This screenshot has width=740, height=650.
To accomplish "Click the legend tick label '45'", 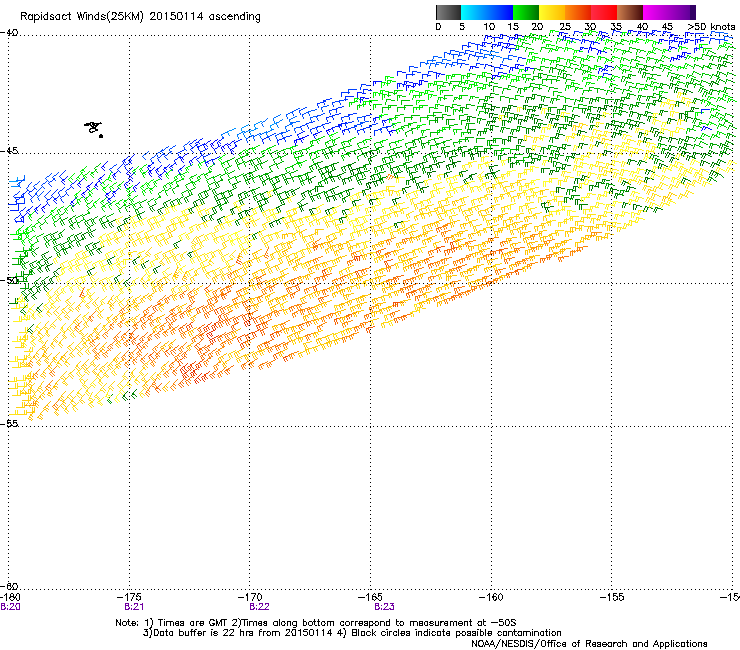I will [x=667, y=26].
